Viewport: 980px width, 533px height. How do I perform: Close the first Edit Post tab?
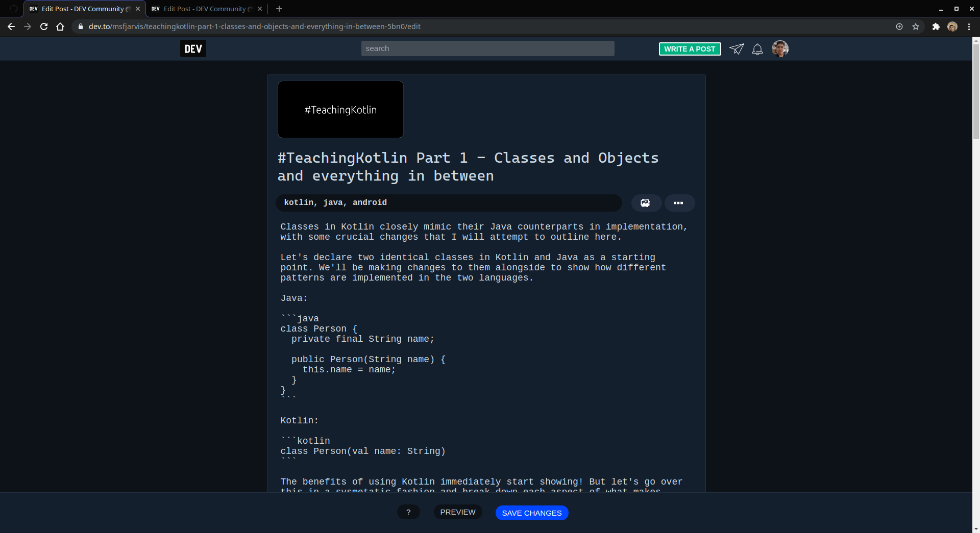(138, 9)
